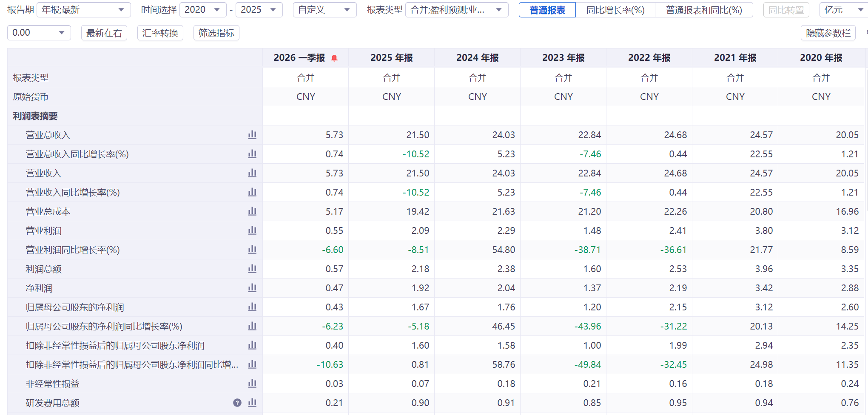Open chart for 扣除非经常性损益后净利润同比增长 row
The width and height of the screenshot is (868, 415).
click(x=252, y=364)
